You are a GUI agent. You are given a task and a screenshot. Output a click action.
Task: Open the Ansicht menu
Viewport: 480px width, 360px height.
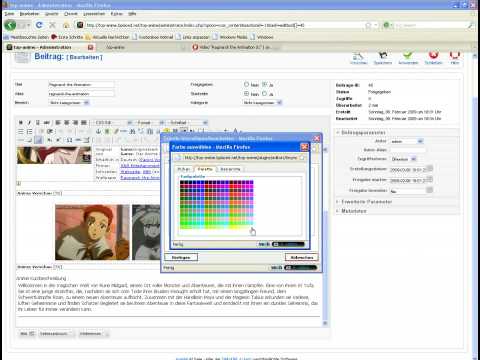(x=52, y=14)
